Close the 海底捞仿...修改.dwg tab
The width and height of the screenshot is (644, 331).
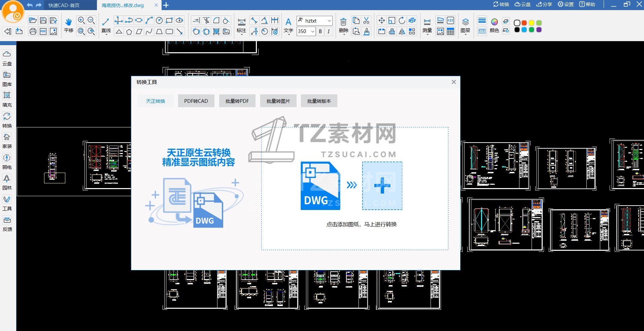(156, 5)
